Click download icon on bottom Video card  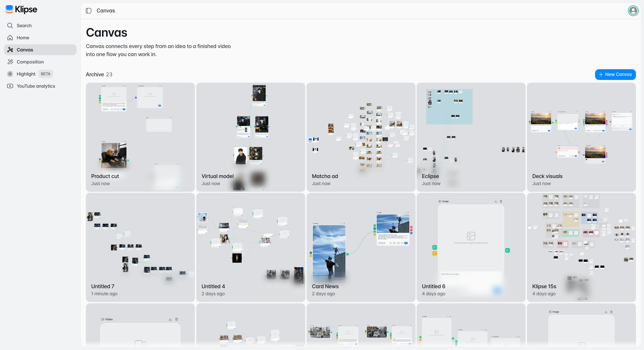coord(170,319)
